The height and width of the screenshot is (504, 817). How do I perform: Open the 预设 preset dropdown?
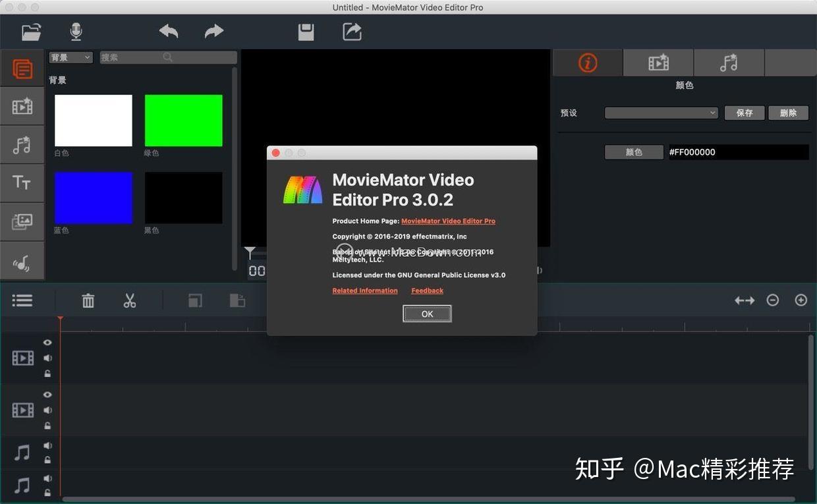[x=661, y=113]
